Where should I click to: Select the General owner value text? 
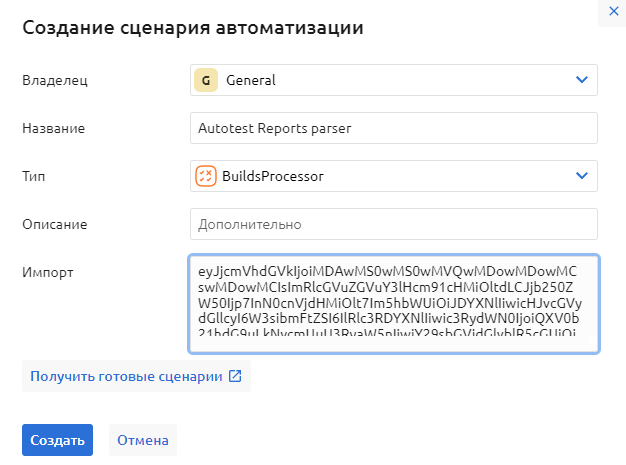tap(251, 80)
